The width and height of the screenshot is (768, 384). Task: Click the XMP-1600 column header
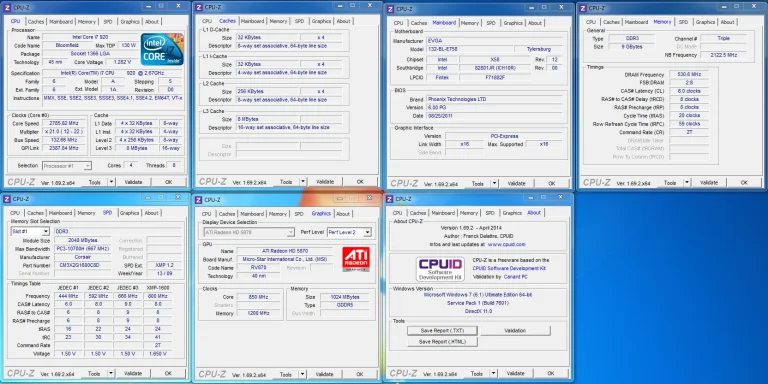click(158, 288)
